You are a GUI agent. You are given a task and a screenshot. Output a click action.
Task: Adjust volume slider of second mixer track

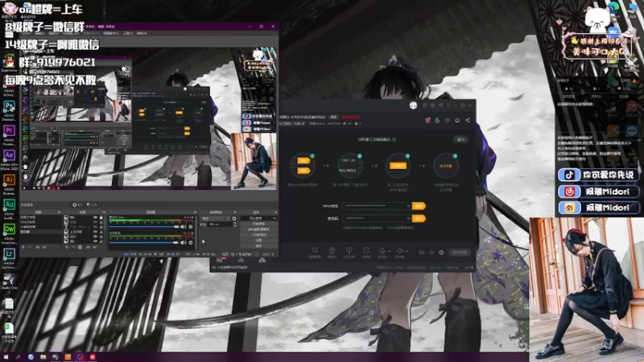pos(144,243)
